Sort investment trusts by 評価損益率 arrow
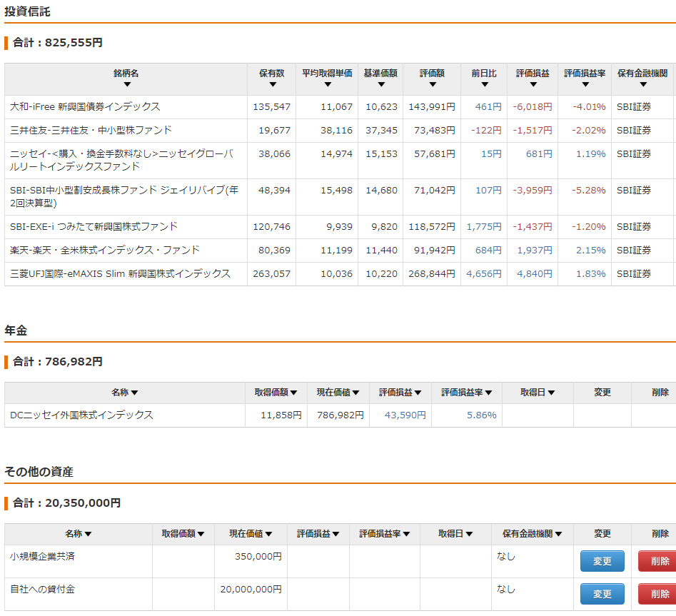The image size is (676, 616). coord(585,85)
